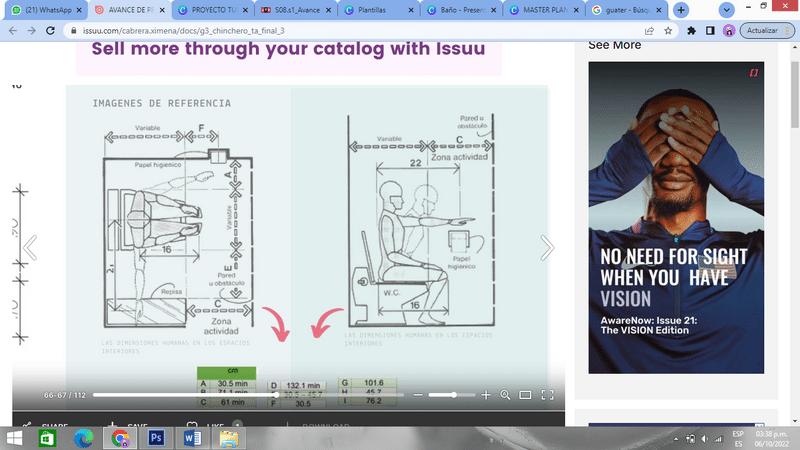
Task: Open Google Chrome from taskbar
Action: click(120, 438)
